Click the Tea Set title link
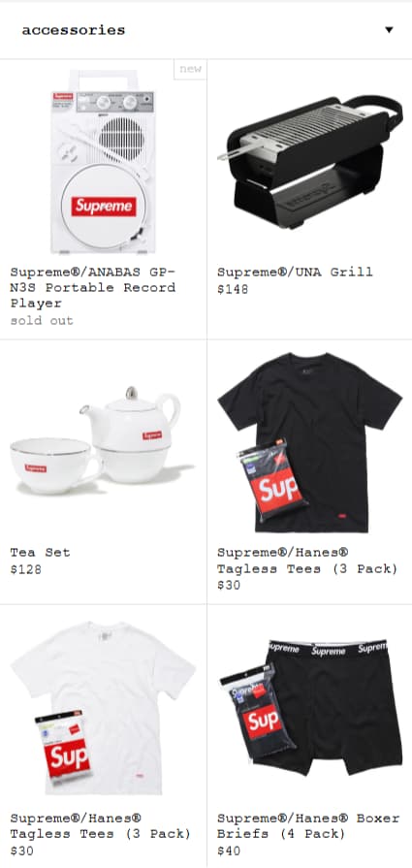The image size is (412, 868). point(40,552)
